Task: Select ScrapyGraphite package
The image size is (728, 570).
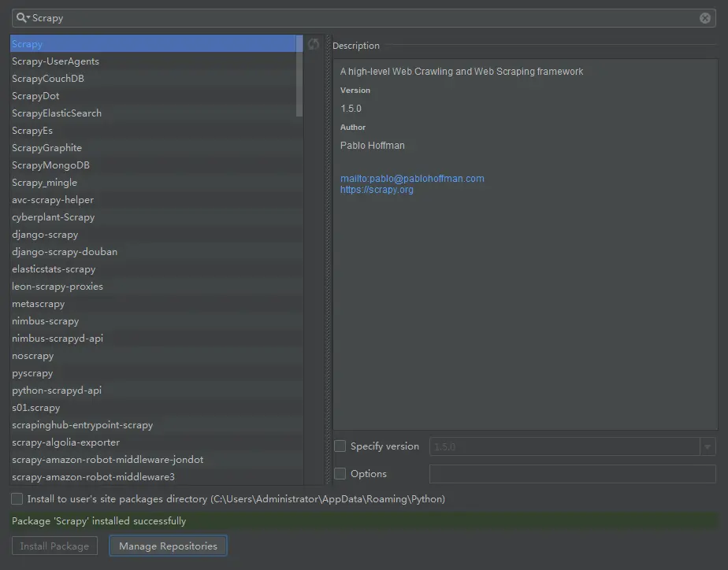Action: 157,148
